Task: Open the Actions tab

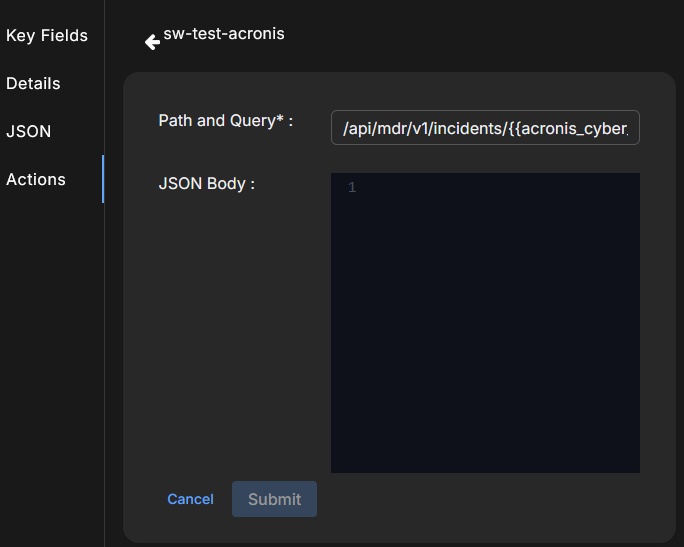Action: [36, 180]
